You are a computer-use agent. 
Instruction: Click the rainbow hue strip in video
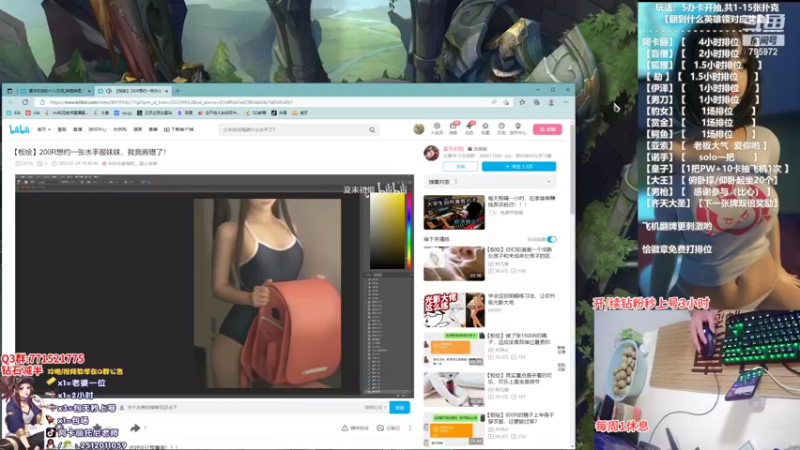pyautogui.click(x=409, y=231)
